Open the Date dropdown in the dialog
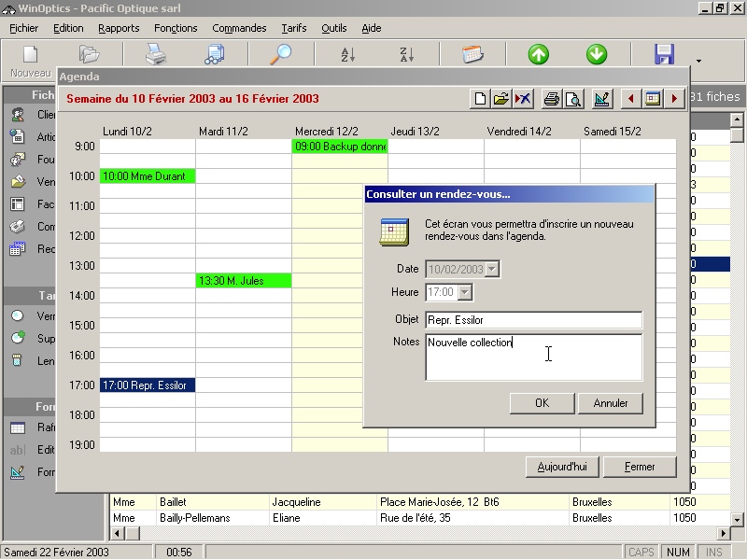 (493, 270)
